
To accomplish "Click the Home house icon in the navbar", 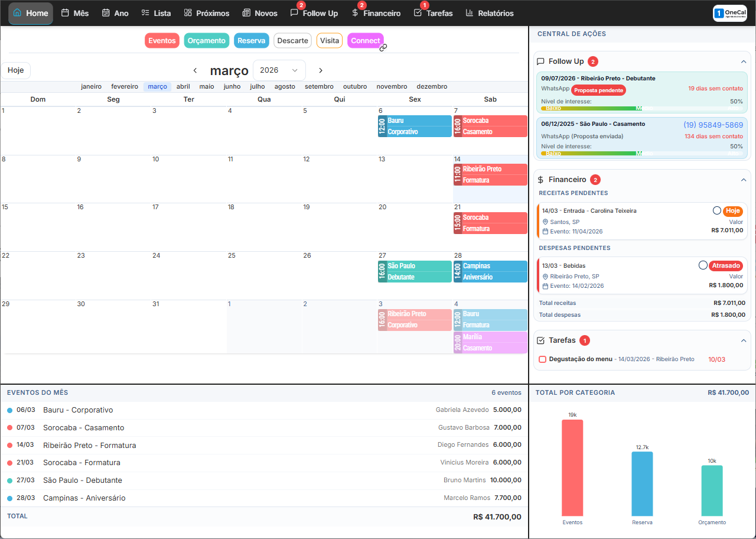I will point(17,13).
